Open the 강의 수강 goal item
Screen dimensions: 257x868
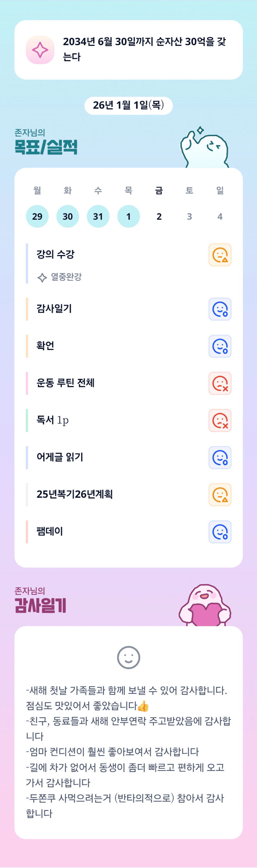pyautogui.click(x=56, y=255)
